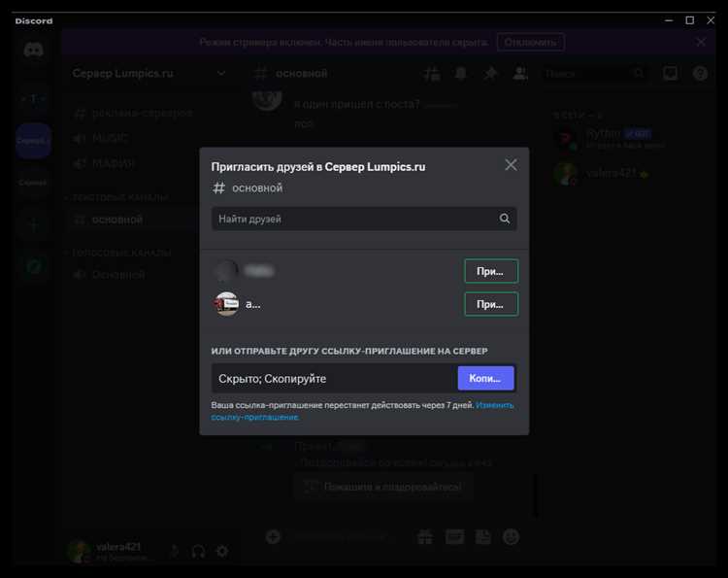Viewport: 728px width, 578px height.
Task: Copy the invite link with Копи... button
Action: point(485,378)
